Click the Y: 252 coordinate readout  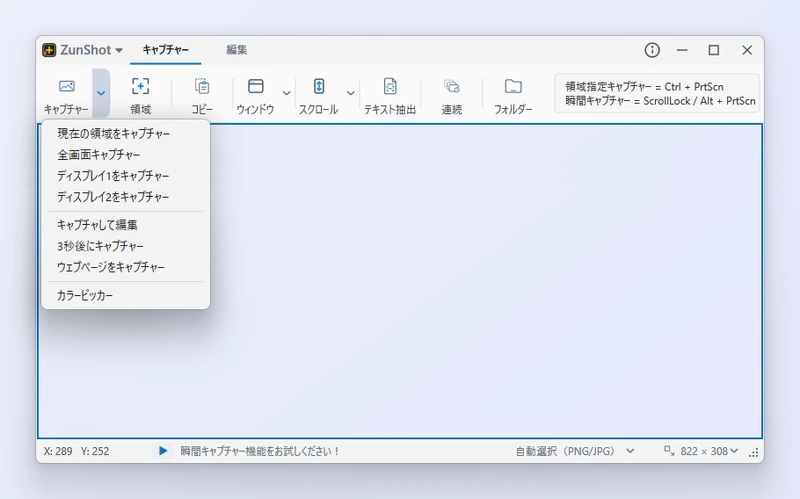[x=95, y=451]
